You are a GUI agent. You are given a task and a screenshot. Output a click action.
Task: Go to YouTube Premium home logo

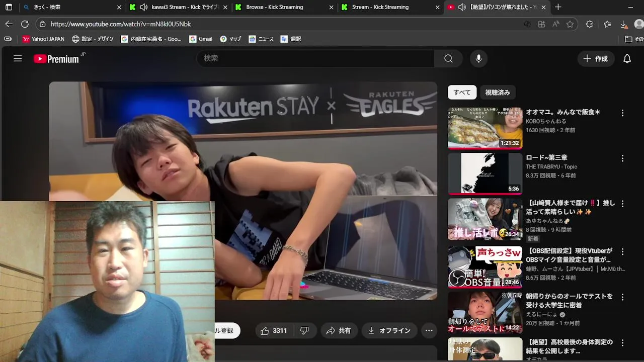pyautogui.click(x=57, y=59)
